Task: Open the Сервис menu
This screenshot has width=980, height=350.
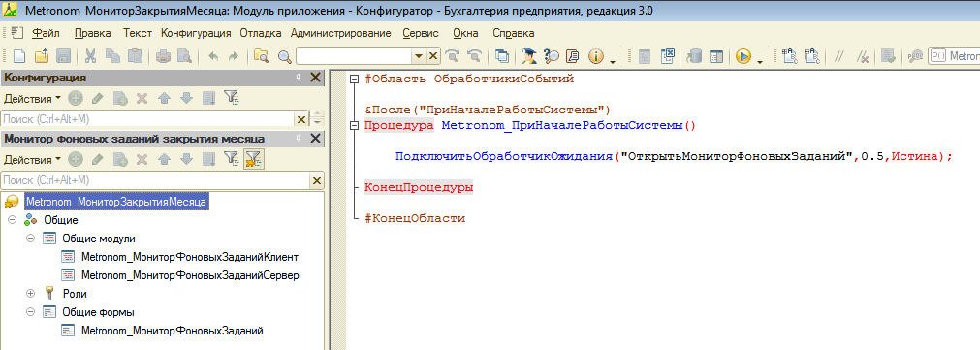Action: (x=421, y=33)
